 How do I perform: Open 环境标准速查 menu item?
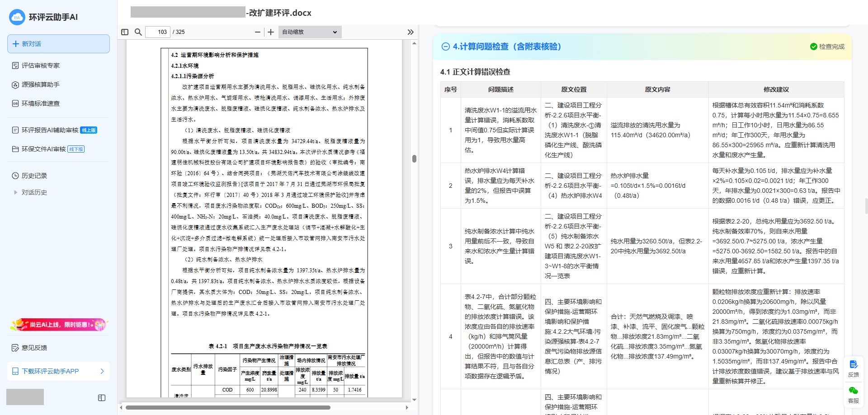click(x=41, y=103)
